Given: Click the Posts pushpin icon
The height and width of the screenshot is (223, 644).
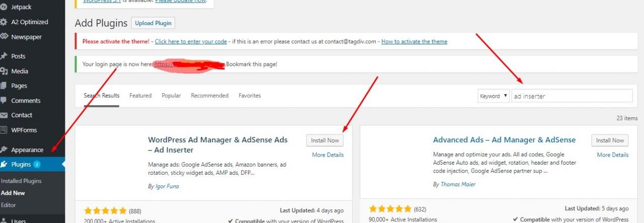Looking at the screenshot, I should 4,56.
